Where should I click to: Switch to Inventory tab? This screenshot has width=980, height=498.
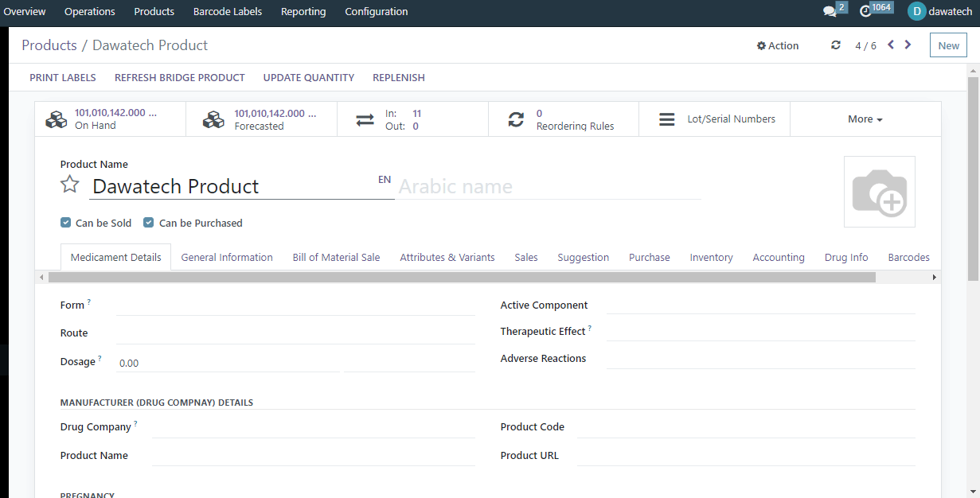(712, 257)
